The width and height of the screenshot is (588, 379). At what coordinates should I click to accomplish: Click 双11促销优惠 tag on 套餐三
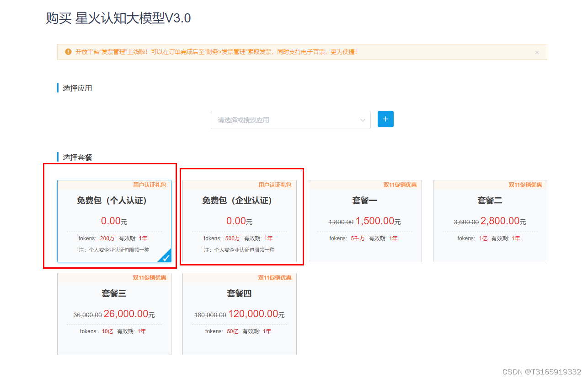[x=150, y=278]
